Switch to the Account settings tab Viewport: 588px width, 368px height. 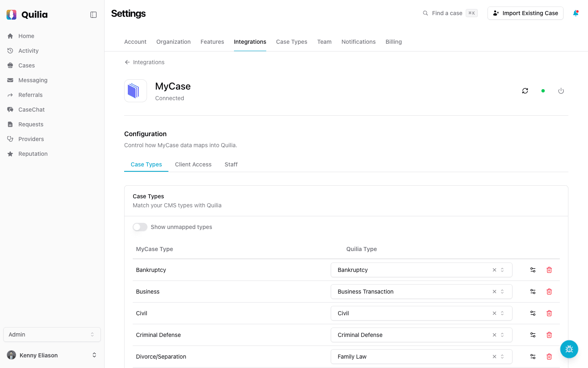click(135, 42)
